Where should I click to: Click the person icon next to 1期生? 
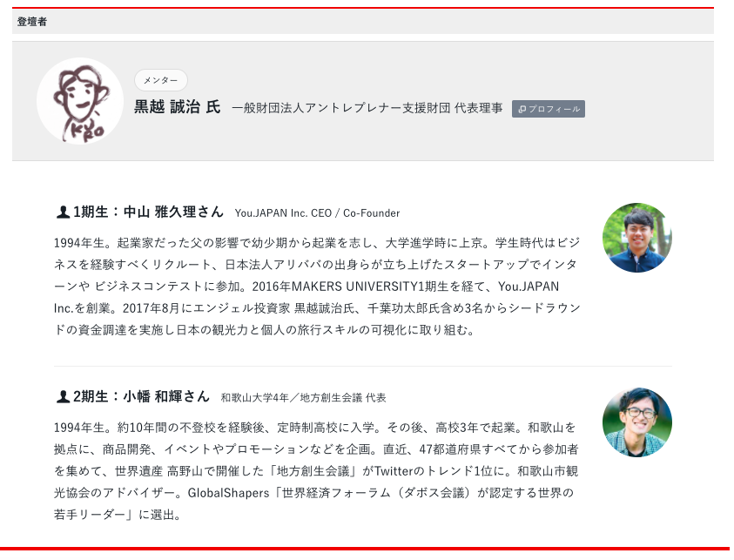tap(63, 213)
